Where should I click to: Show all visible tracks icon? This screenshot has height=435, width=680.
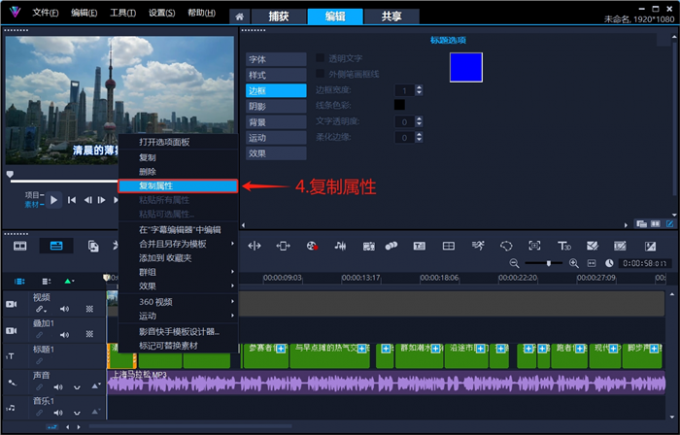tap(20, 281)
